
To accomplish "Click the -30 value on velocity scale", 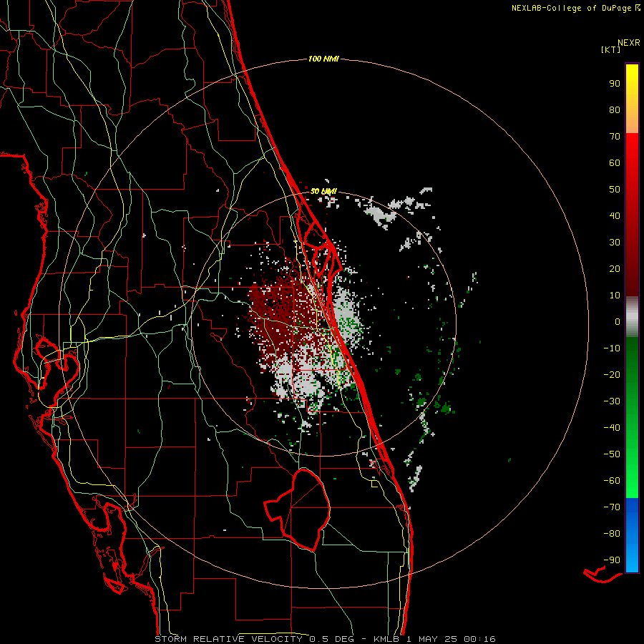I will tap(612, 401).
